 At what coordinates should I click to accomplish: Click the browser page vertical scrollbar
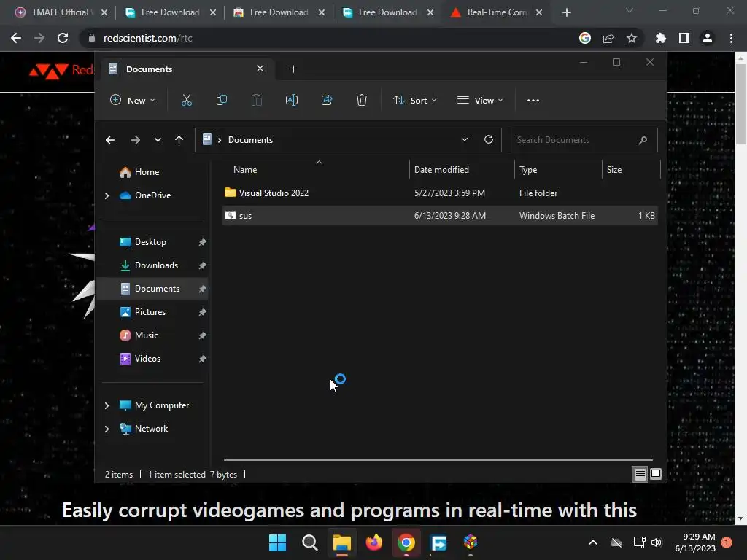point(740,103)
